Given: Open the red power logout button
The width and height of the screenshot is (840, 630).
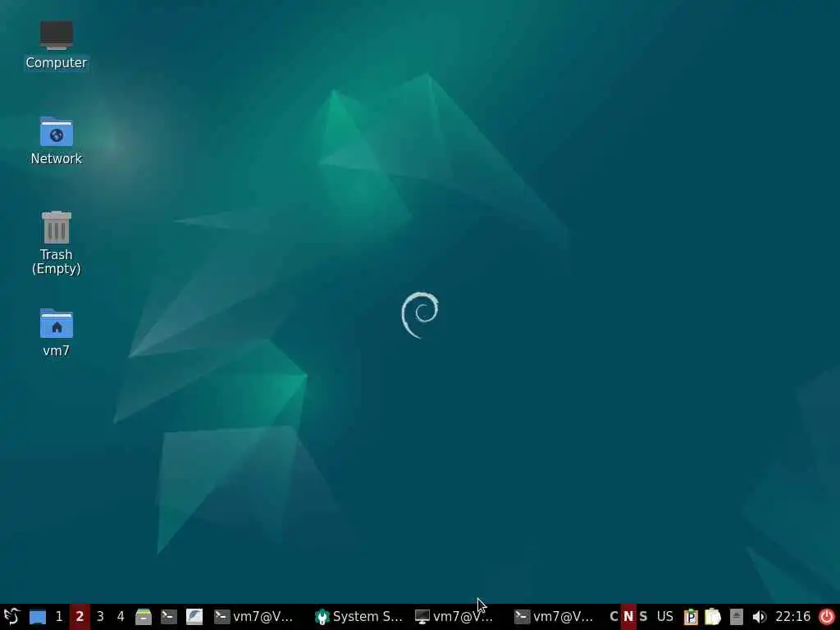Looking at the screenshot, I should 827,617.
